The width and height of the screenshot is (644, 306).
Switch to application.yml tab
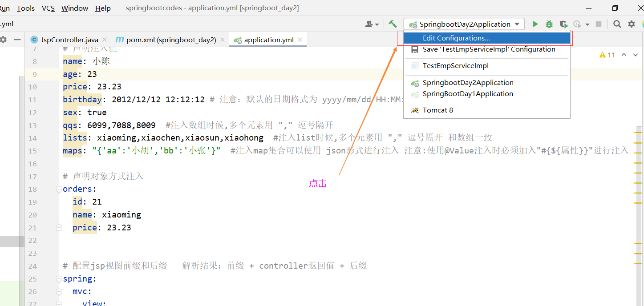(268, 40)
